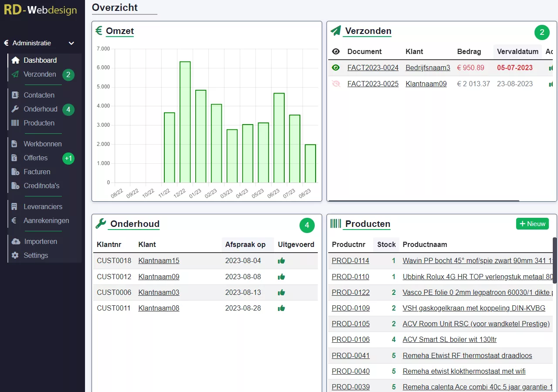The height and width of the screenshot is (392, 558).
Task: Open the Facturen menu item
Action: tap(37, 172)
